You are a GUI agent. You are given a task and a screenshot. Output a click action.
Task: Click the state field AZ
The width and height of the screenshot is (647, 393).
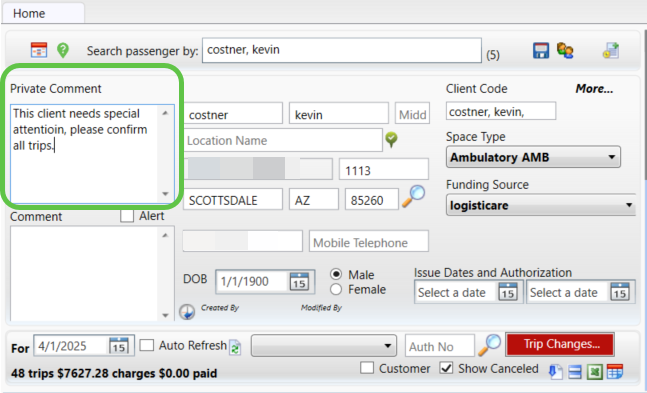pos(314,199)
